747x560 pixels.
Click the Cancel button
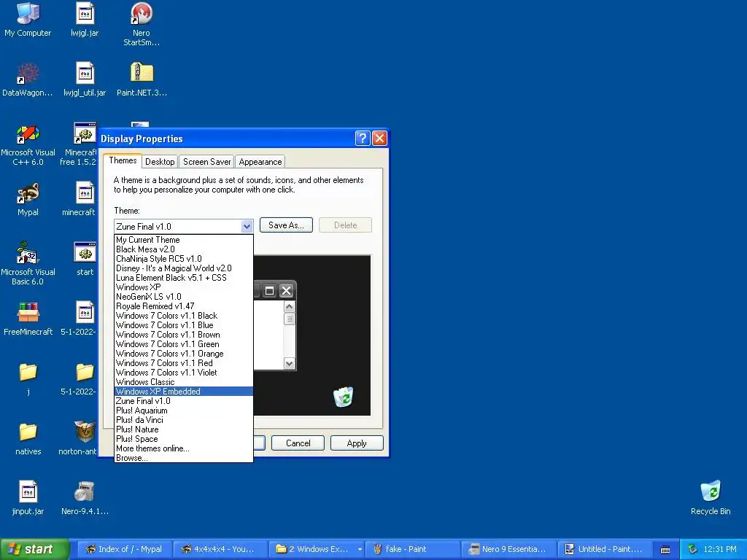298,443
